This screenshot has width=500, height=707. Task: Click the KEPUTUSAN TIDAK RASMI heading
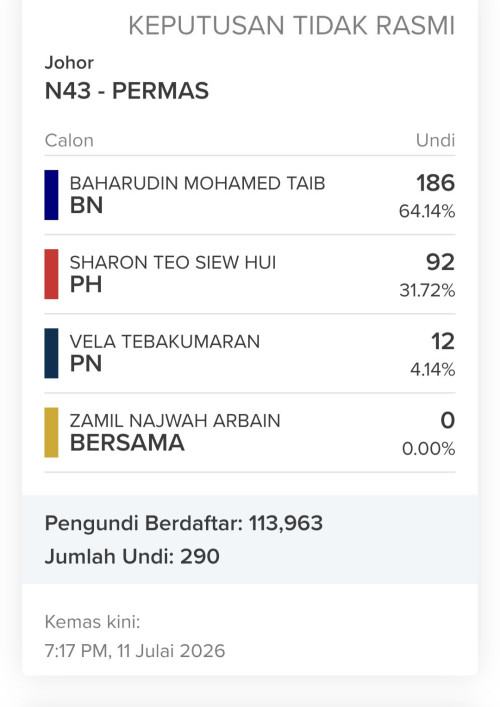pos(292,25)
